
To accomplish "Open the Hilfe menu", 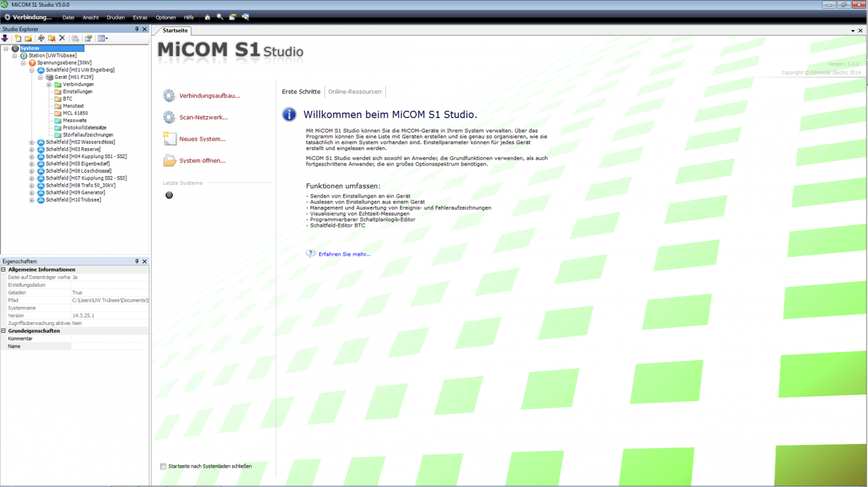I will [189, 17].
